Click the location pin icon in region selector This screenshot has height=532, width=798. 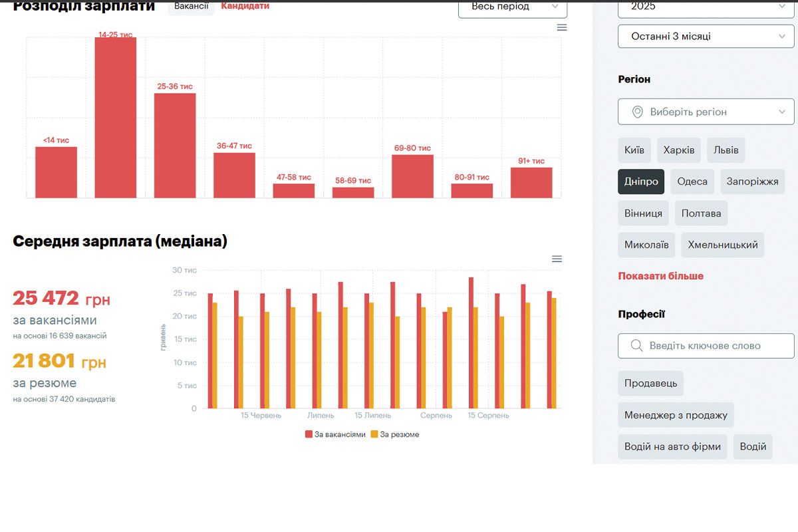(x=637, y=112)
